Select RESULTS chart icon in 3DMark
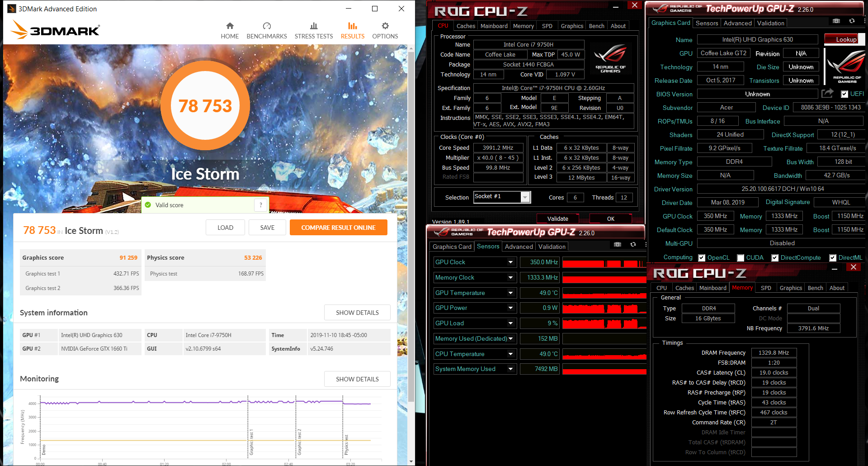This screenshot has height=466, width=868. tap(353, 26)
